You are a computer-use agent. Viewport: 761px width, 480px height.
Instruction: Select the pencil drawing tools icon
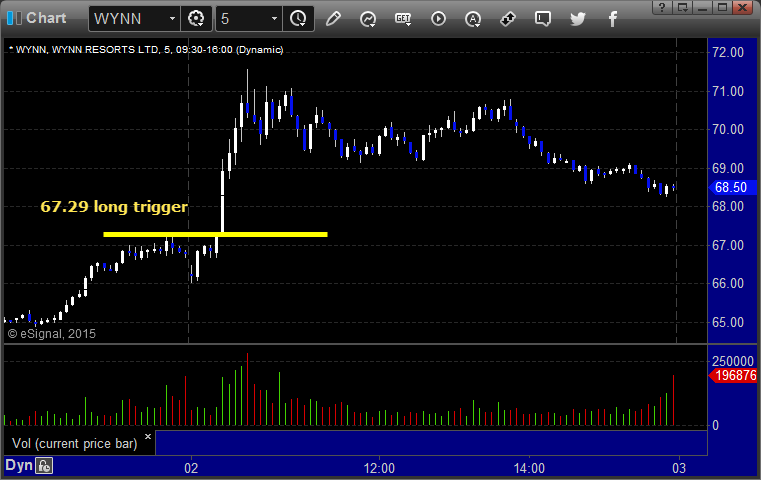(333, 19)
